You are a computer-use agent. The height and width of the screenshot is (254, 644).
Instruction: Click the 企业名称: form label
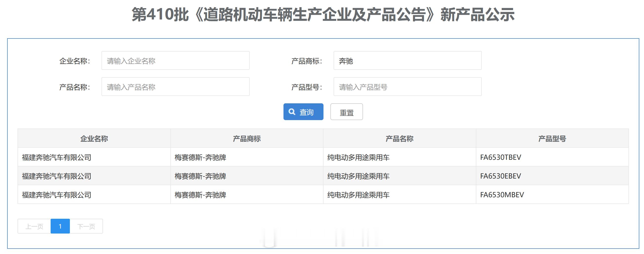(x=75, y=61)
